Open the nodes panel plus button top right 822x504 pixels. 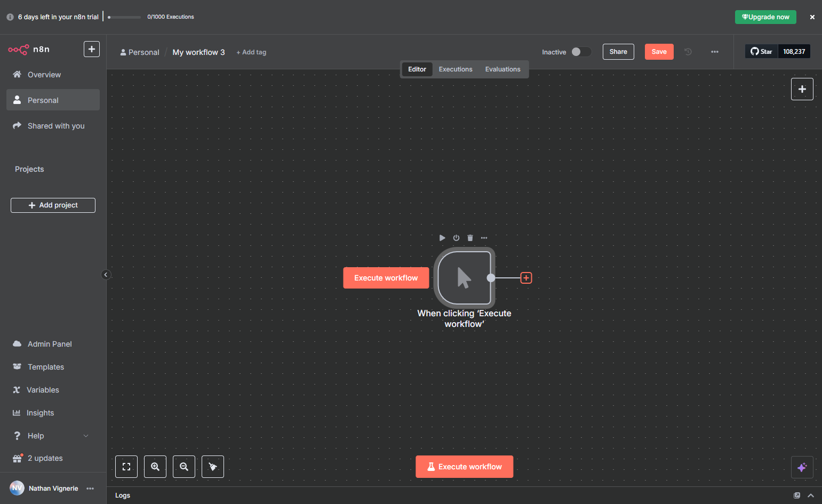pos(802,89)
